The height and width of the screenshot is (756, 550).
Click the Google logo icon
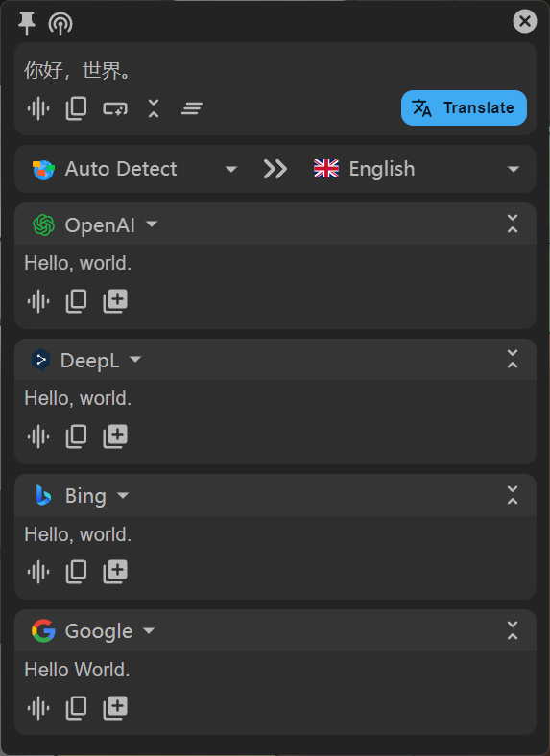pyautogui.click(x=43, y=630)
